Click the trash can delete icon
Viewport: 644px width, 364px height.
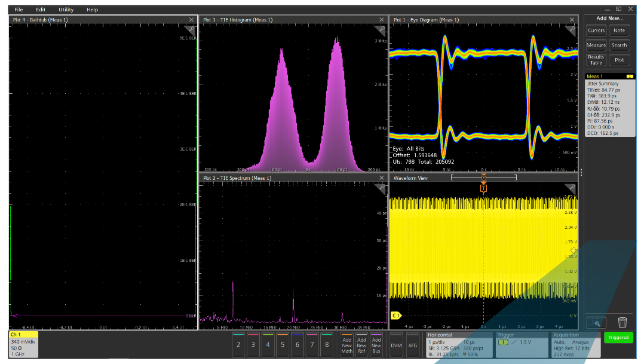coord(622,323)
